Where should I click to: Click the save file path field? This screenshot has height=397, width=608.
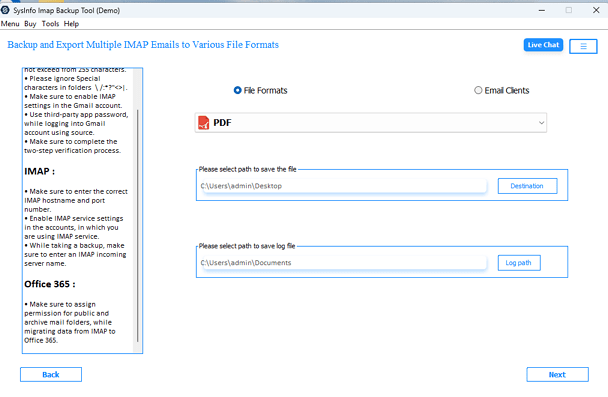pyautogui.click(x=343, y=186)
